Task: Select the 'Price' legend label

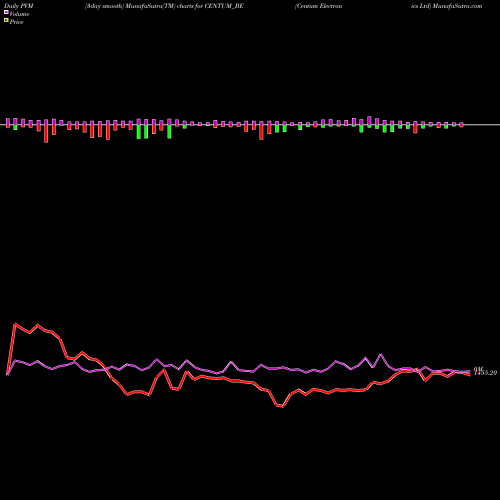Action: click(x=16, y=22)
